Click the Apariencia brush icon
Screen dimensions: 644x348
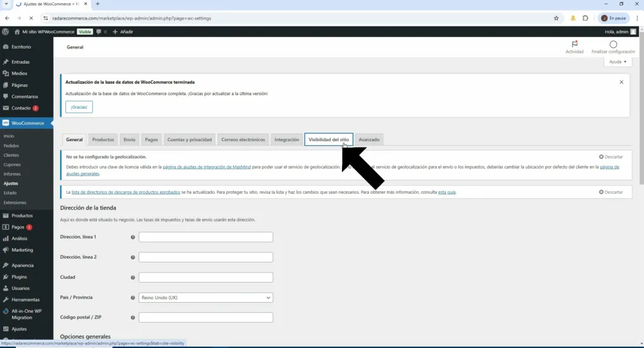[6, 266]
